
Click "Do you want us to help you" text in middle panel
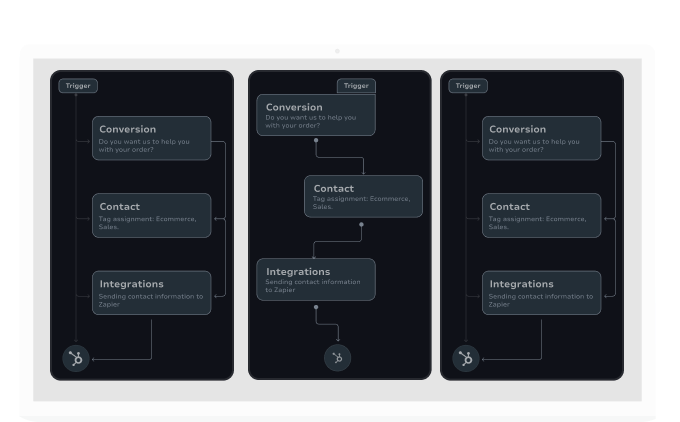click(x=311, y=118)
